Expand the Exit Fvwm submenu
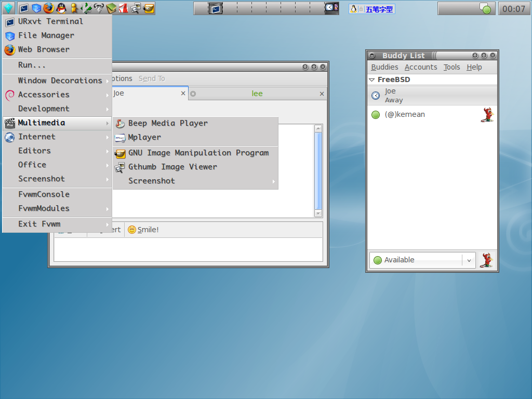The height and width of the screenshot is (399, 532). coord(57,224)
